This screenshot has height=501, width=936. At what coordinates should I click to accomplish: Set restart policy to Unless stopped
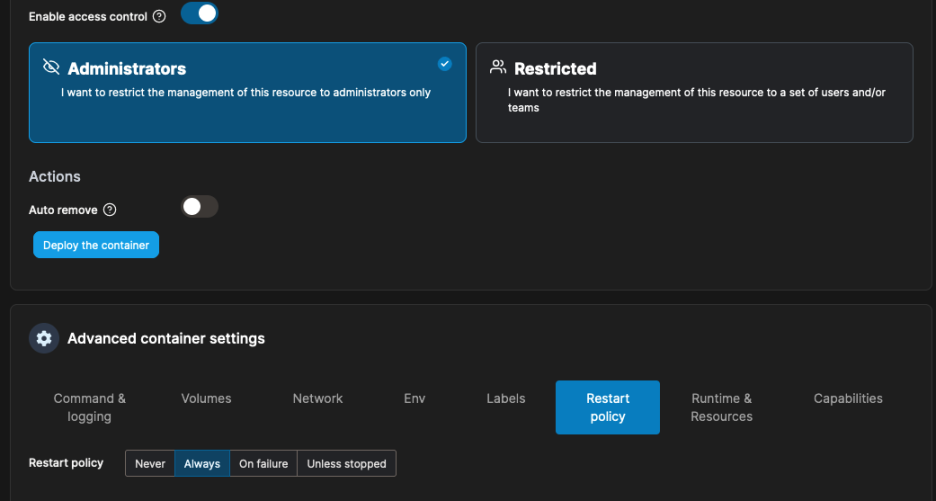coord(346,463)
